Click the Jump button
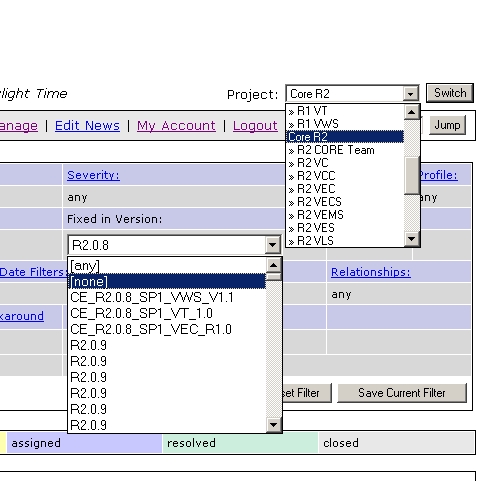The image size is (479, 481). coord(447,125)
